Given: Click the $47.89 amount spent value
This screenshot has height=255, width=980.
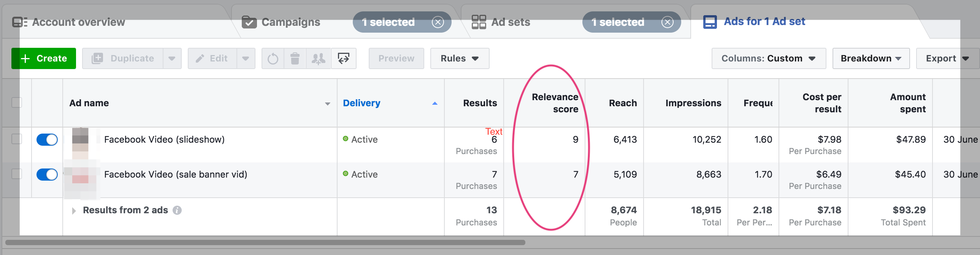Looking at the screenshot, I should [911, 140].
